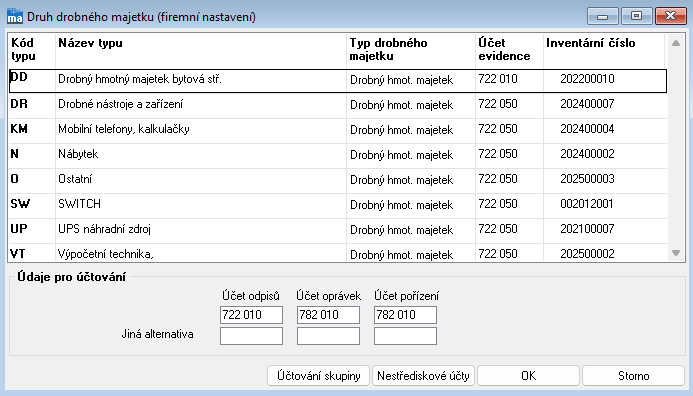The width and height of the screenshot is (693, 396).
Task: Click inventory number 002012001
Action: pyautogui.click(x=586, y=204)
